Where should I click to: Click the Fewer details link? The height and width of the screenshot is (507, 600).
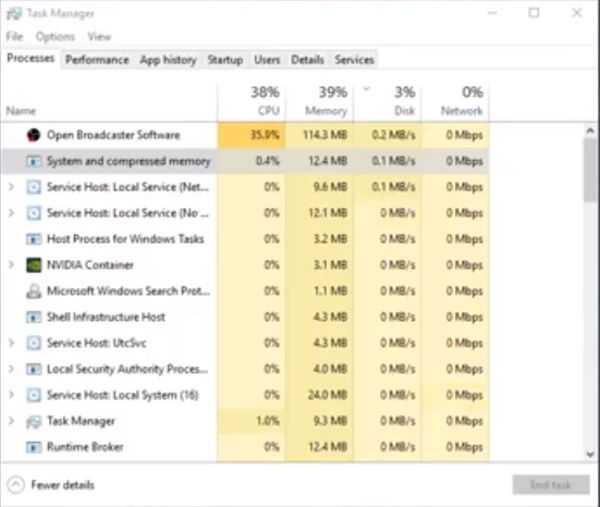(x=63, y=485)
